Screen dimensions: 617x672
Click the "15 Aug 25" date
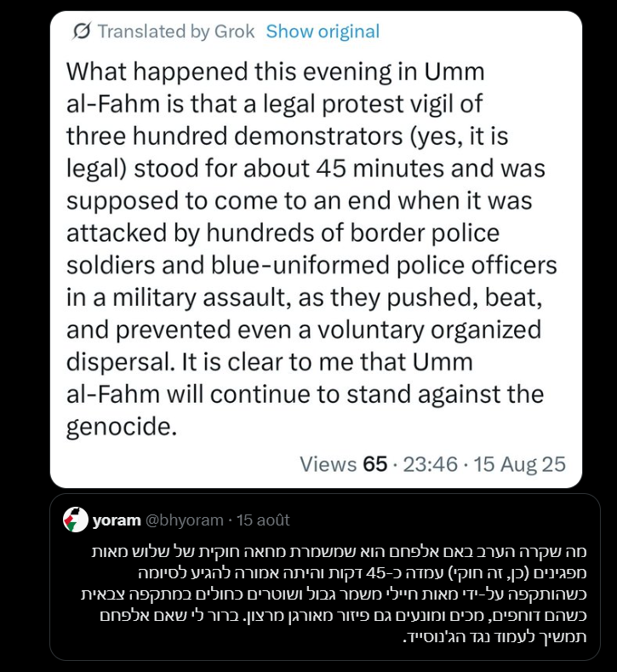(x=520, y=464)
